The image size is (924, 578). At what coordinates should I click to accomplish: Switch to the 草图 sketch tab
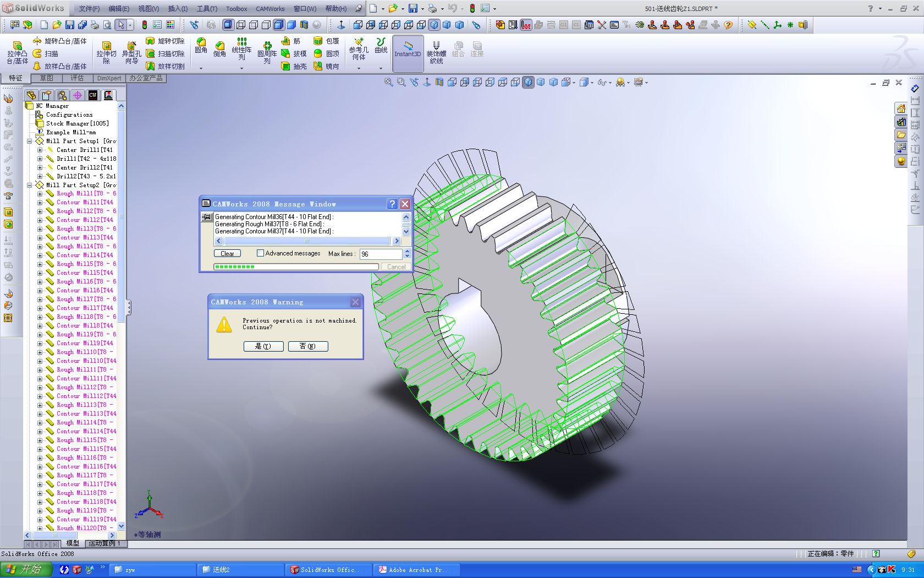coord(47,78)
